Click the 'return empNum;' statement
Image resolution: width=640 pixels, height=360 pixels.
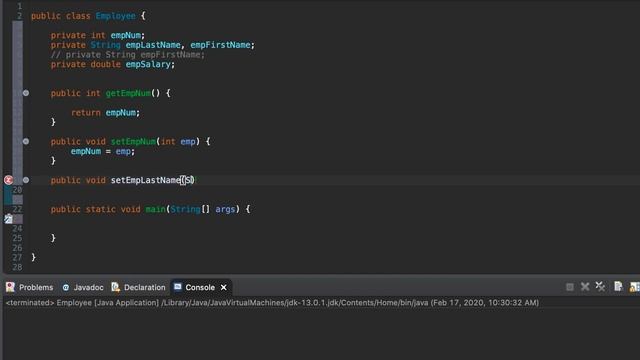105,113
